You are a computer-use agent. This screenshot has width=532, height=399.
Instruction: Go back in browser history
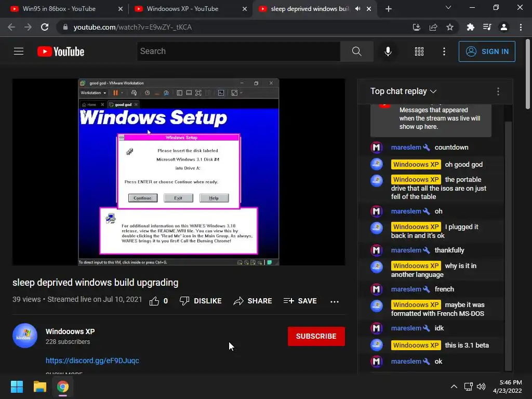tap(11, 27)
